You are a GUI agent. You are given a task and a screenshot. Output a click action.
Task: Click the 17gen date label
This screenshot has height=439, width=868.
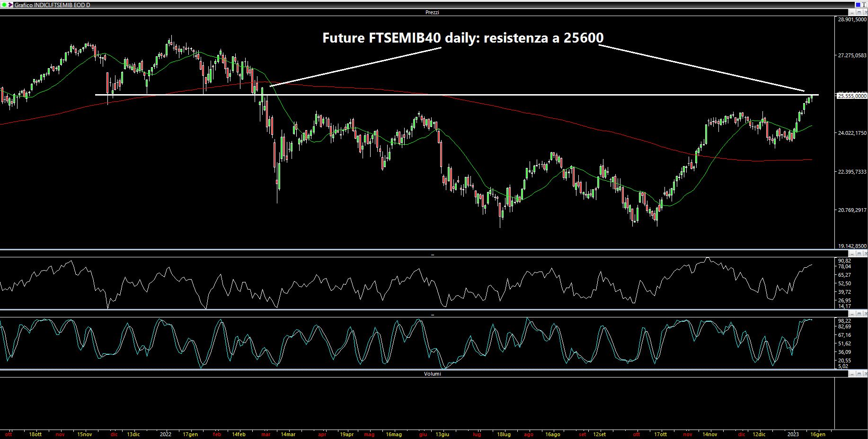tap(190, 434)
